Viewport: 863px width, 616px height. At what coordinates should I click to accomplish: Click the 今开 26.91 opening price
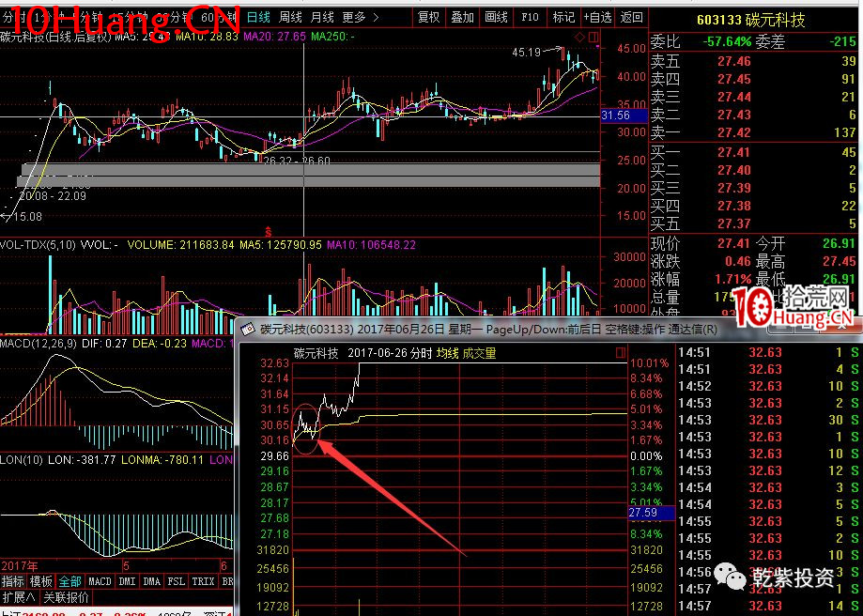coord(839,243)
